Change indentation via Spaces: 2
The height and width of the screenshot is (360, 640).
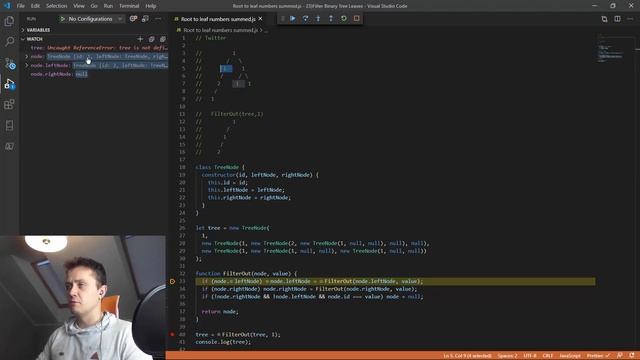point(507,356)
